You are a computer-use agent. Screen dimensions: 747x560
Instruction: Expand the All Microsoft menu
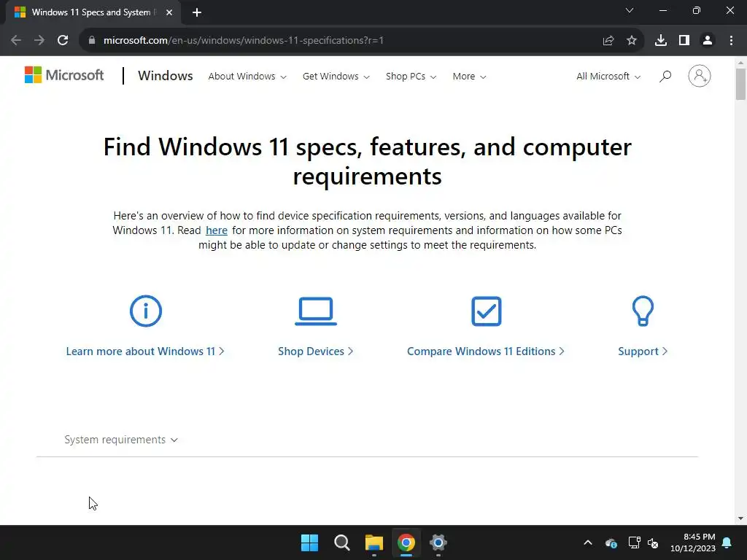coord(608,76)
